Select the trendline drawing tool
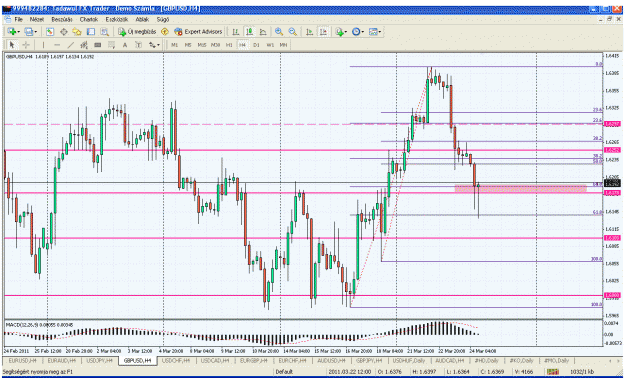The width and height of the screenshot is (625, 378). [71, 45]
